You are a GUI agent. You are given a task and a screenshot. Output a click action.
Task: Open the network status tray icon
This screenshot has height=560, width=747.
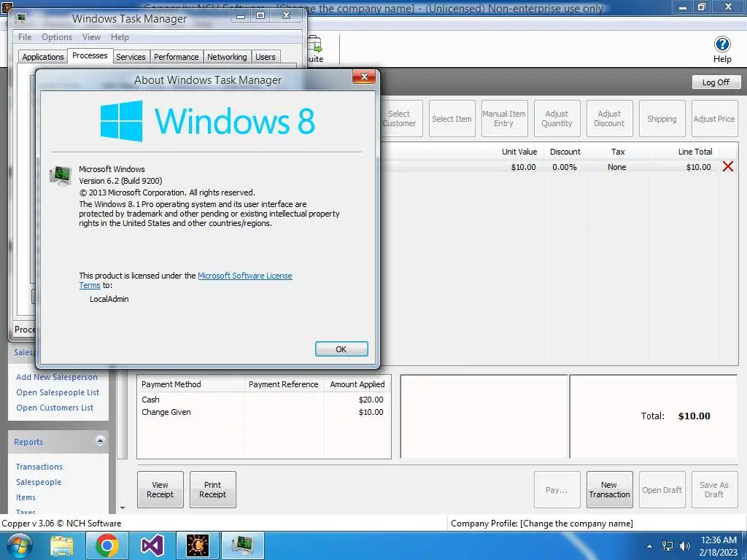[667, 546]
